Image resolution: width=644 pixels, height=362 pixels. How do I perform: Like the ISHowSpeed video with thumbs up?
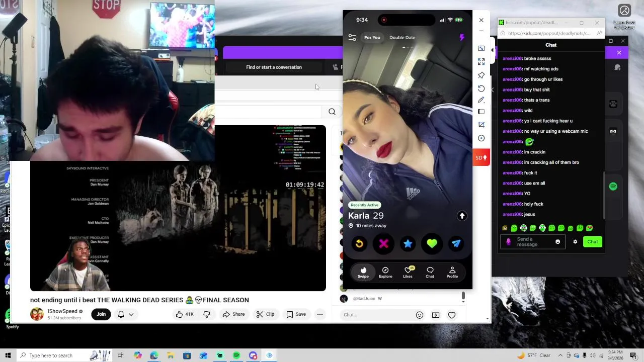(184, 314)
